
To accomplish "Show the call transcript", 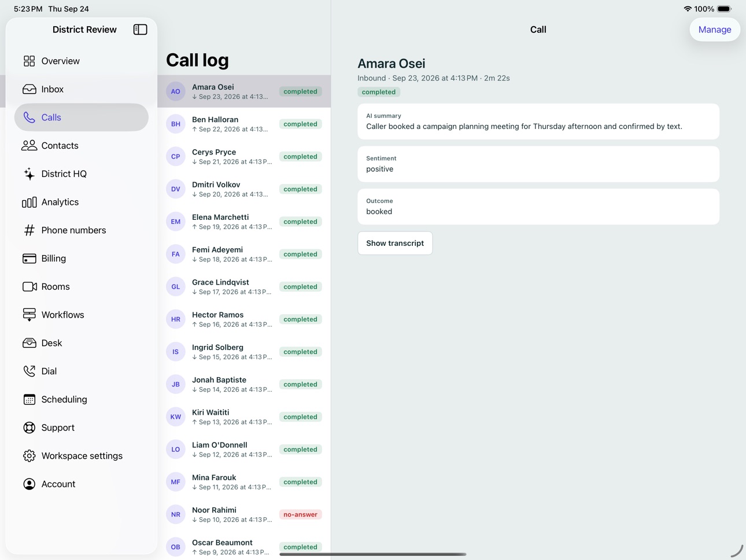I will 395,243.
